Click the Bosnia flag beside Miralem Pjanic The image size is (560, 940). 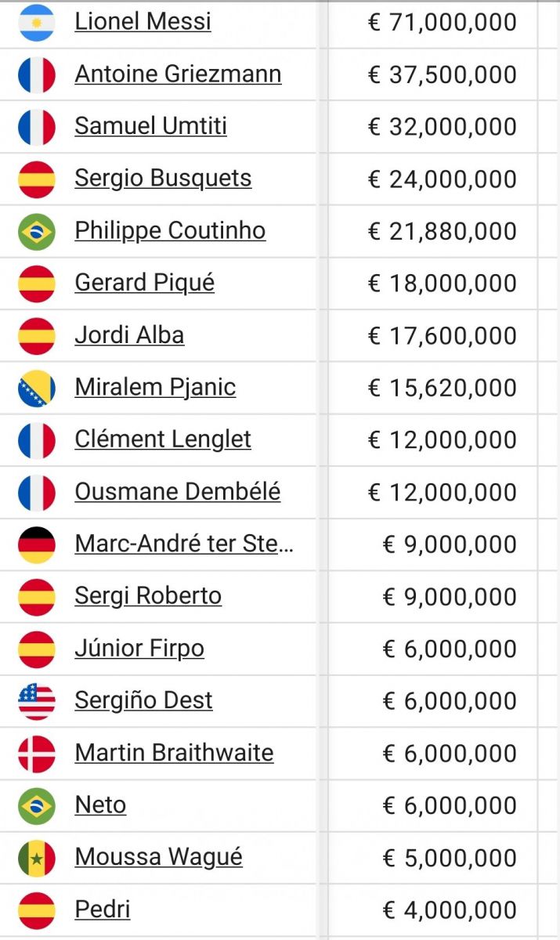point(37,389)
